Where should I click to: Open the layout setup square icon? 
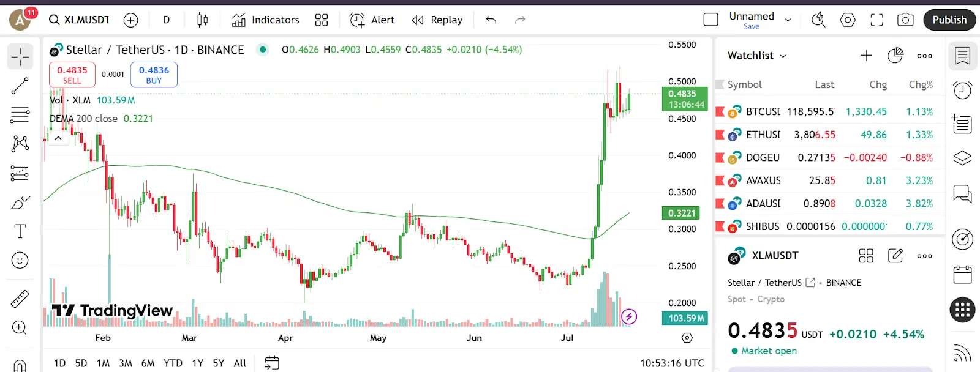711,20
